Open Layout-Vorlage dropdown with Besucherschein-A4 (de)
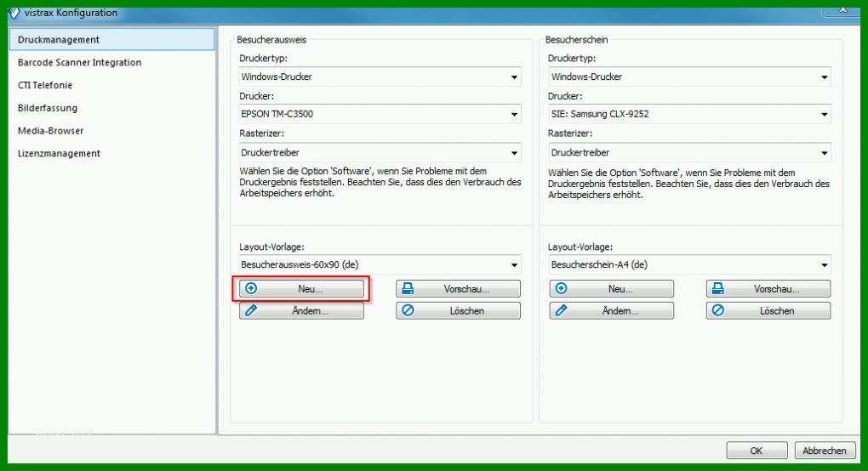Screen dimensions: 868x471 coord(690,264)
